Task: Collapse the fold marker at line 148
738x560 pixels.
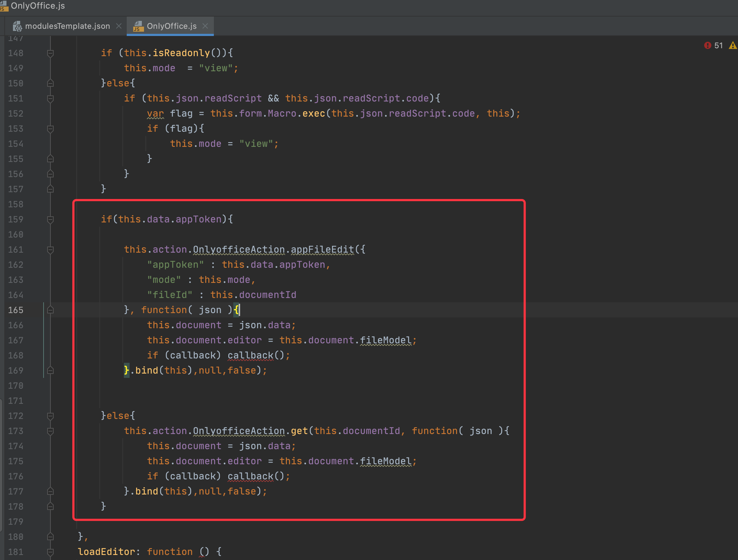Action: 50,53
